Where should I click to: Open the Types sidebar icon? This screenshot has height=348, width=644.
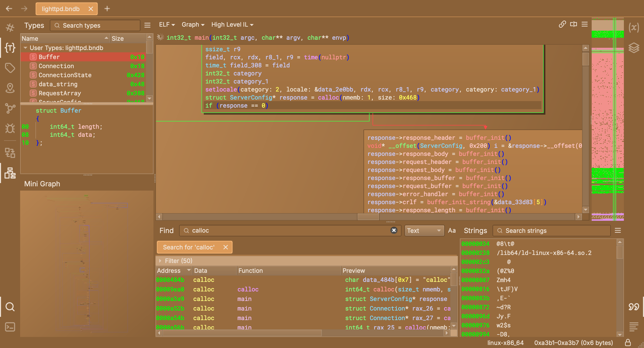[10, 48]
